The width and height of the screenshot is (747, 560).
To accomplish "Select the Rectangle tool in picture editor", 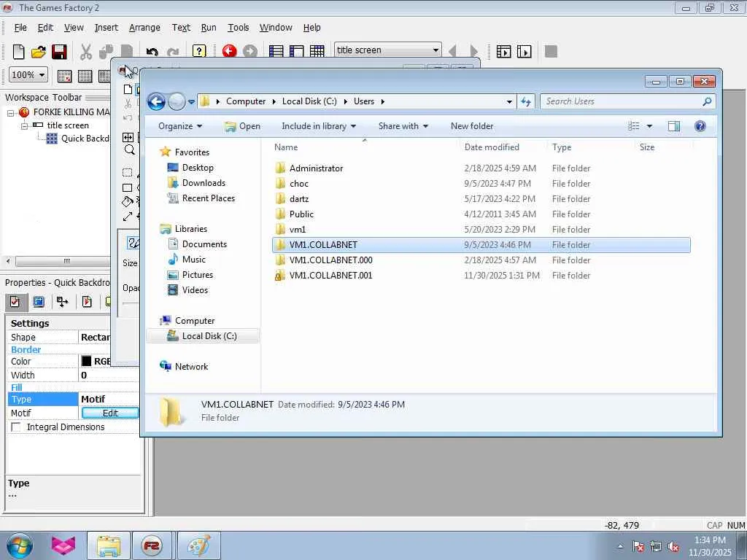I will [x=127, y=187].
